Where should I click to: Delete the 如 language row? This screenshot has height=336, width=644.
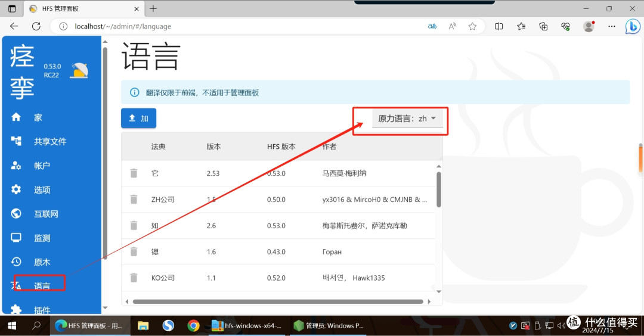[134, 226]
